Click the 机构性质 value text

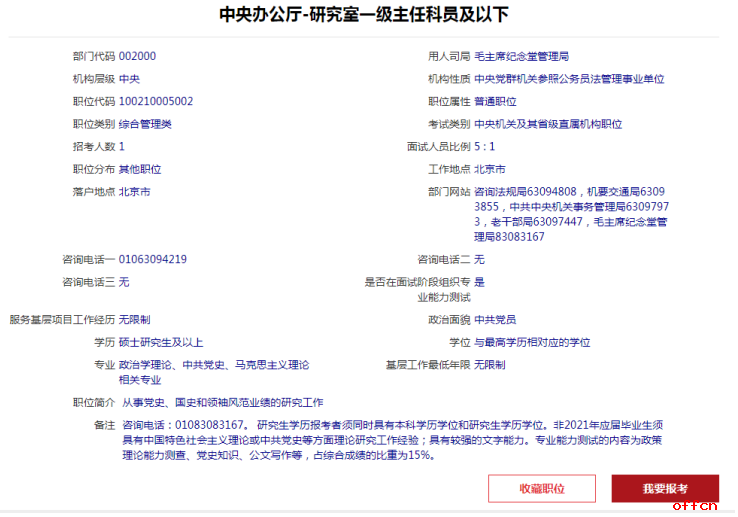tap(569, 79)
